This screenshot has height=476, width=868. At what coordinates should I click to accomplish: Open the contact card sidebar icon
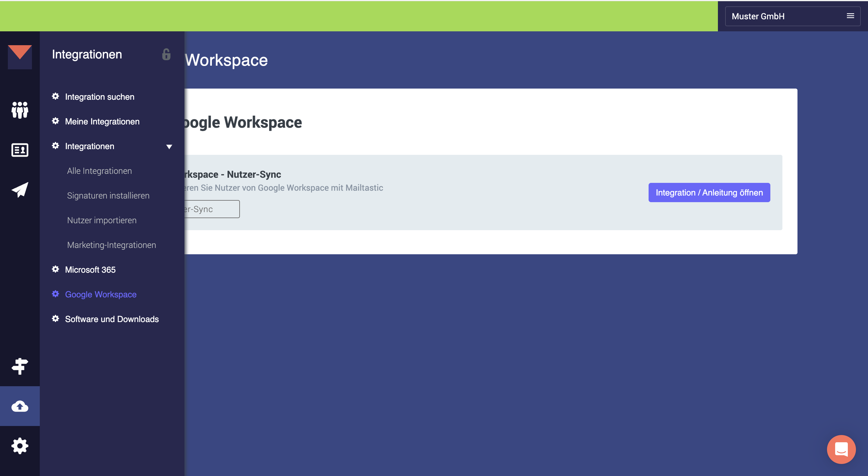[x=20, y=150]
